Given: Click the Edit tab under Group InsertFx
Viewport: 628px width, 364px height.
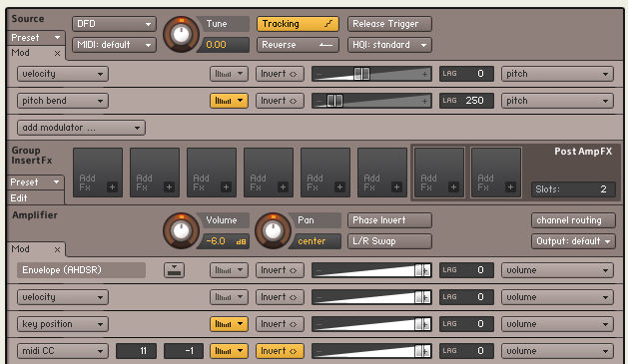Looking at the screenshot, I should coord(36,198).
